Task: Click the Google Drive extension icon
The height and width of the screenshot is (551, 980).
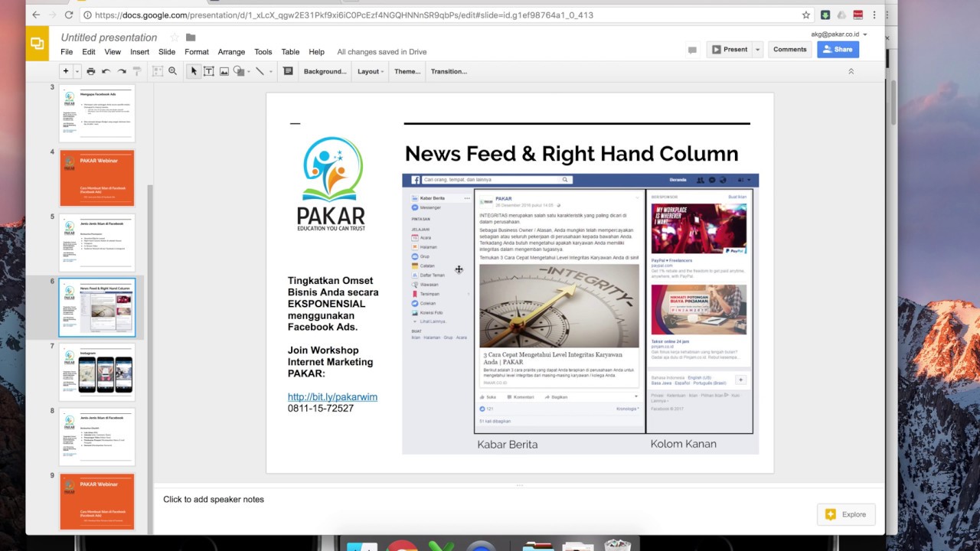Action: click(841, 15)
